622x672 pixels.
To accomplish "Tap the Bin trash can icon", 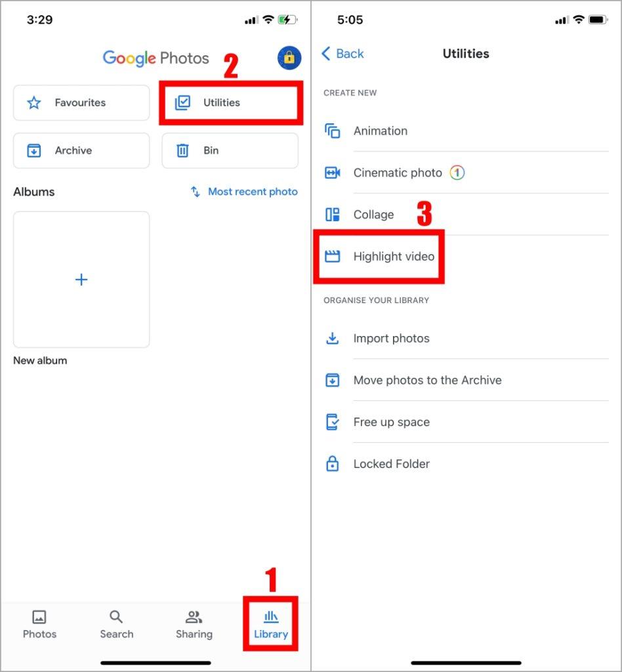I will pyautogui.click(x=182, y=150).
